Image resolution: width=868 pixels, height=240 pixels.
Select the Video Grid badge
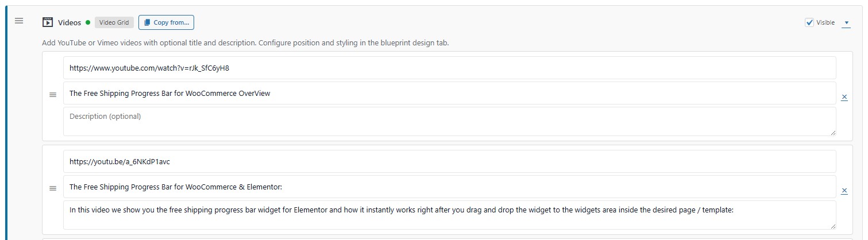point(114,22)
